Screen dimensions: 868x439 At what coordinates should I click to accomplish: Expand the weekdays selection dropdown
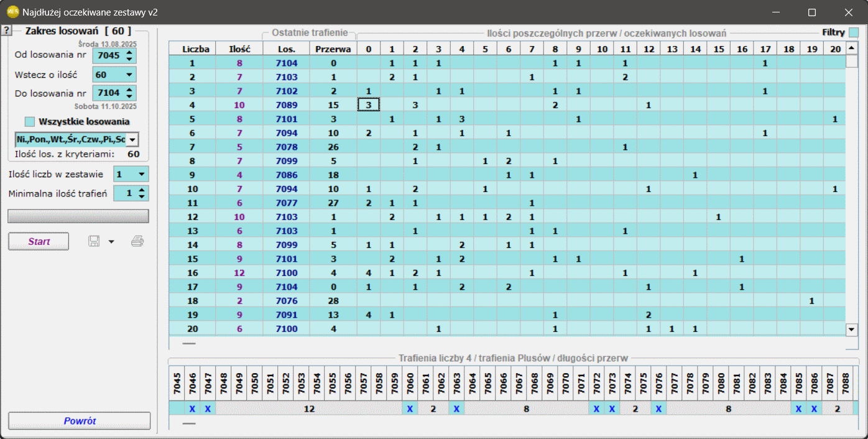(132, 139)
